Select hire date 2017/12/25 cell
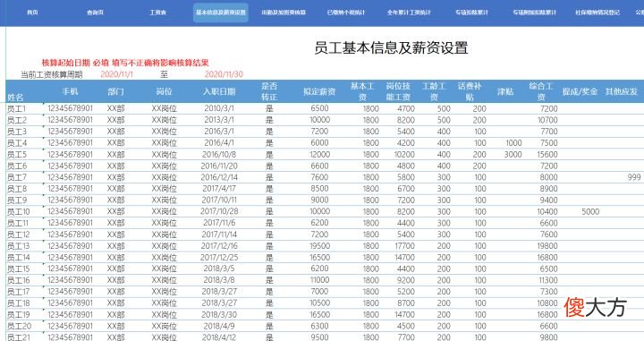644x341 pixels. [x=219, y=258]
